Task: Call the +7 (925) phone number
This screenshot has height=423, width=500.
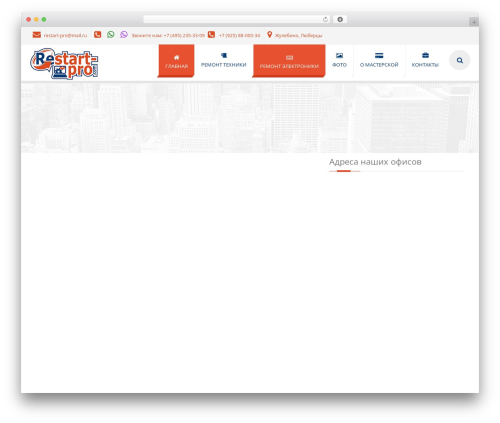Action: coord(239,35)
